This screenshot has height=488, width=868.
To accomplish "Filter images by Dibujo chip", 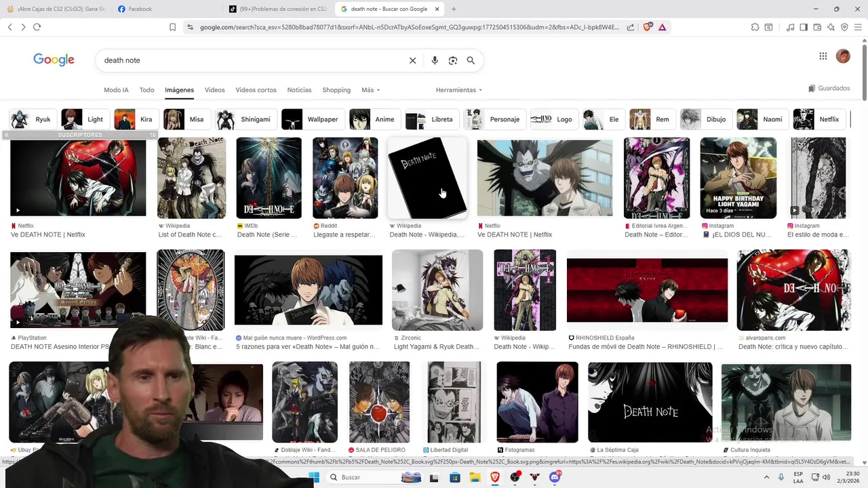I will pyautogui.click(x=705, y=119).
